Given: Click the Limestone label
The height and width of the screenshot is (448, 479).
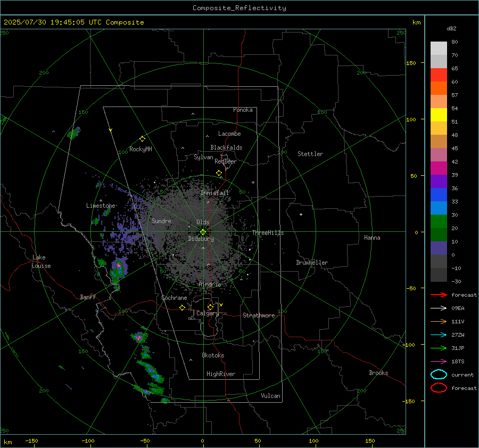Looking at the screenshot, I should tap(101, 206).
